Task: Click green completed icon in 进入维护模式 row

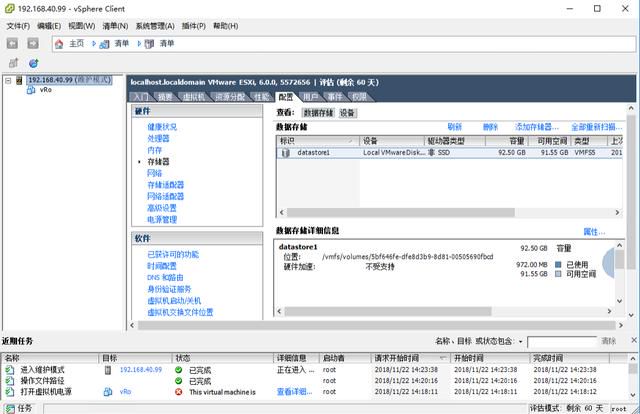Action: pos(178,370)
